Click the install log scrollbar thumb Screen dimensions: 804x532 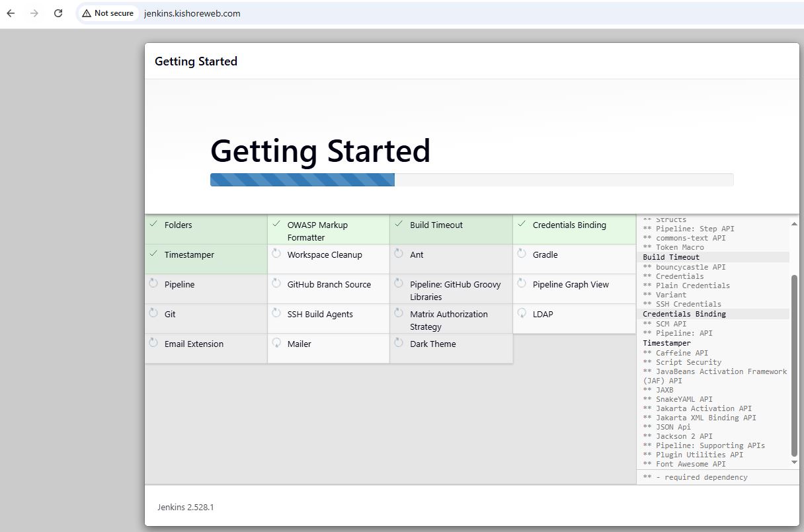click(x=794, y=363)
